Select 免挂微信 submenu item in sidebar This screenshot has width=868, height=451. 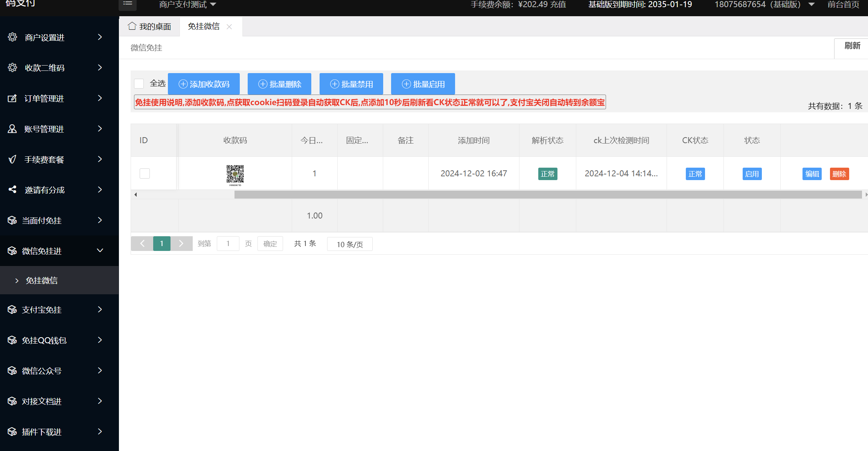pyautogui.click(x=41, y=280)
